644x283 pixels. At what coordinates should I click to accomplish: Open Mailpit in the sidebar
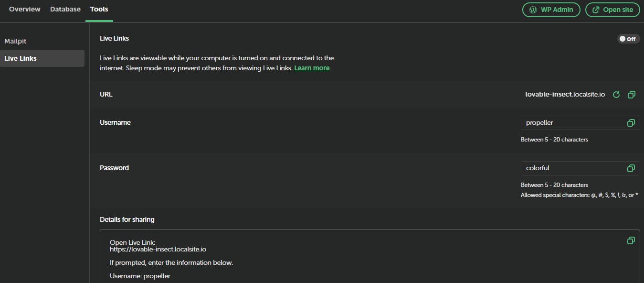coord(15,42)
